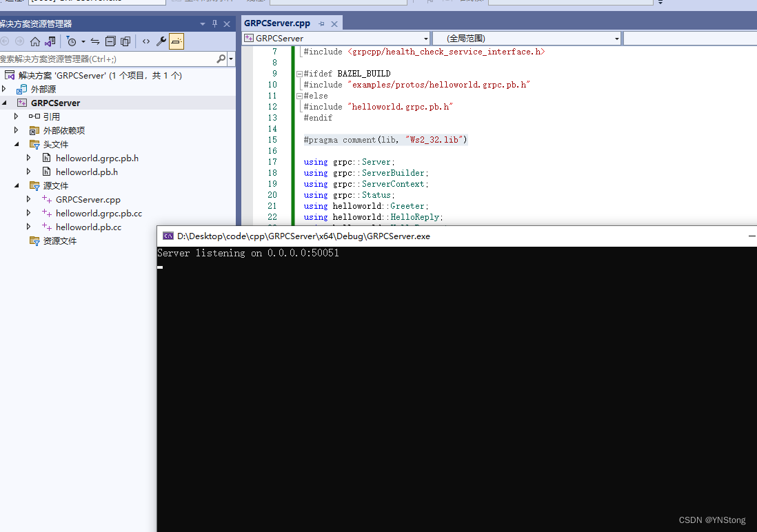Collapse the #ifdef BAZEL_BUILD block
The width and height of the screenshot is (757, 532).
point(299,74)
